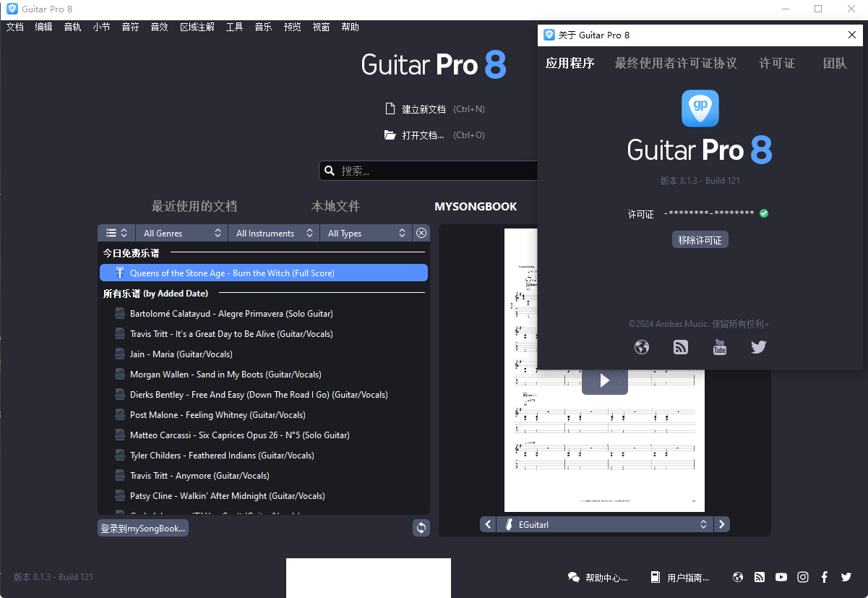Open the All Instruments dropdown
Screen dimensions: 868x598
tap(274, 233)
